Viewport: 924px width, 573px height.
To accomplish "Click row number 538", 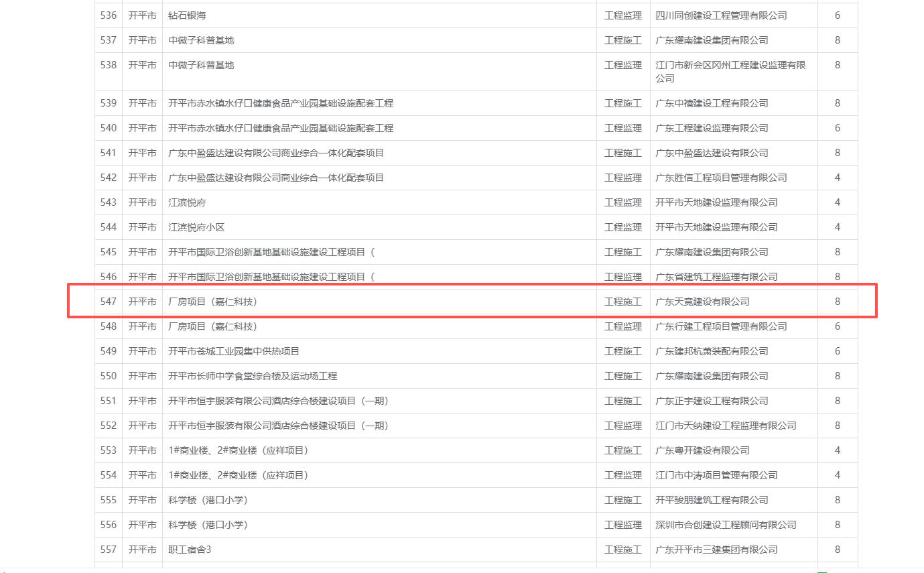I will 109,65.
